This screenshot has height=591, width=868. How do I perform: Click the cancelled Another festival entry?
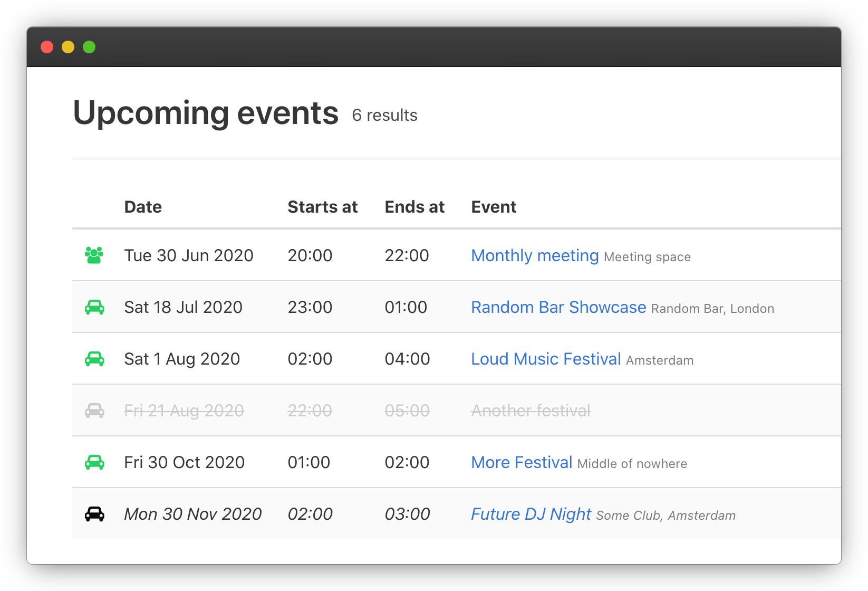click(531, 411)
